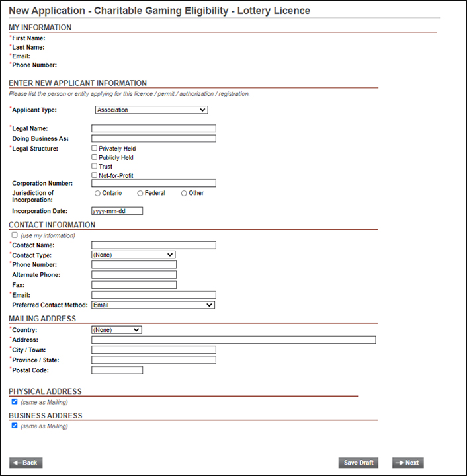Select the Ontario jurisdiction radio button

[97, 193]
